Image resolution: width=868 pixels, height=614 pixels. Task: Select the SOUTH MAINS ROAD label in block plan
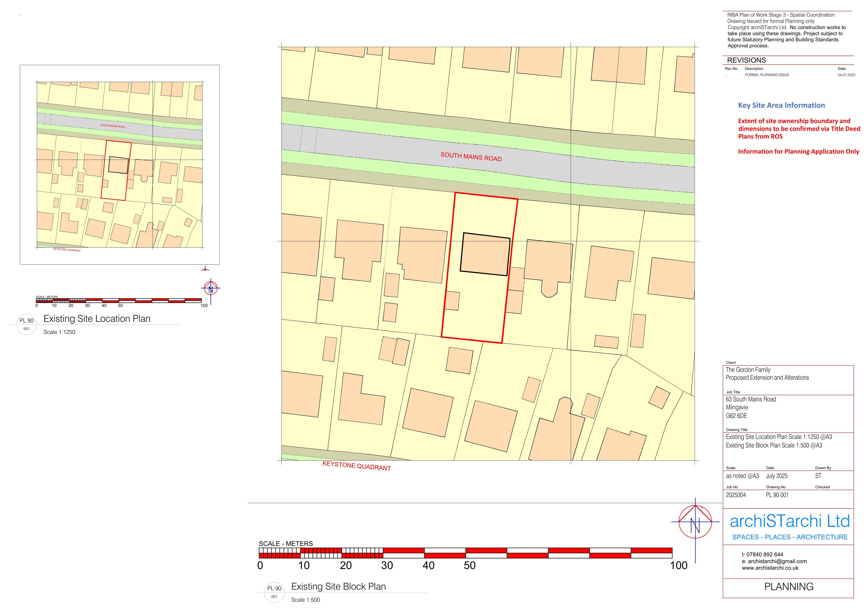(471, 157)
